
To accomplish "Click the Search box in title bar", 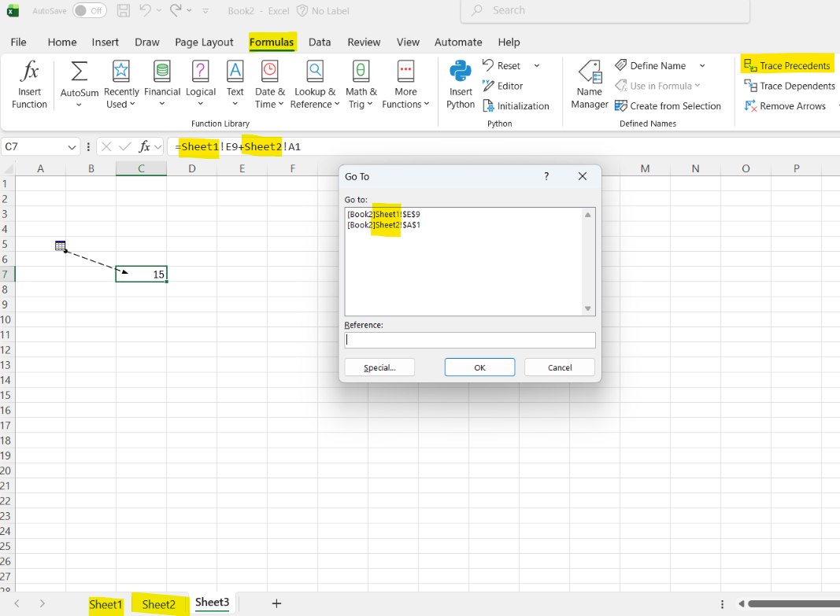I will coord(605,11).
